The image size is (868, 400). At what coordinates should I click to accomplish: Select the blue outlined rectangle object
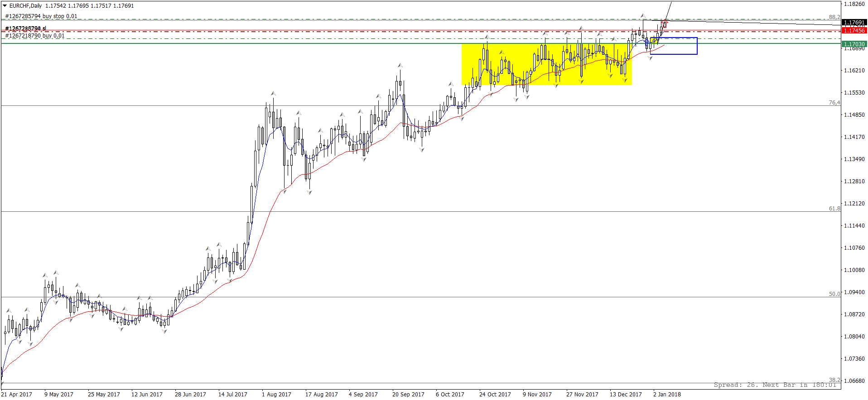tap(674, 46)
